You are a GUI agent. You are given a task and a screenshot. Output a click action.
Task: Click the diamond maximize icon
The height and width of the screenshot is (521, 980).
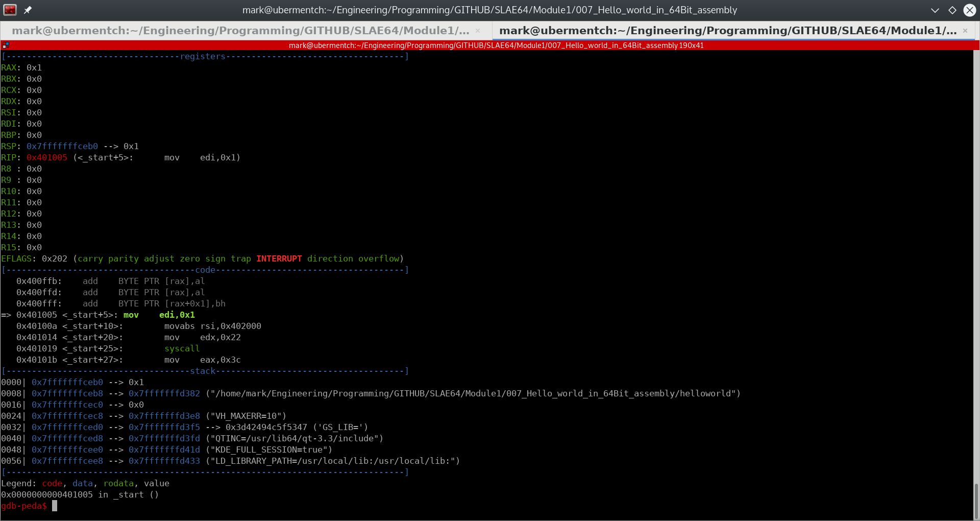pos(952,10)
